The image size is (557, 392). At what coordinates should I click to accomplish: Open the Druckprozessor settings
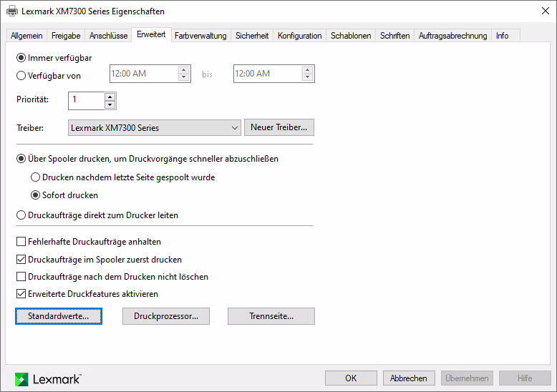166,316
